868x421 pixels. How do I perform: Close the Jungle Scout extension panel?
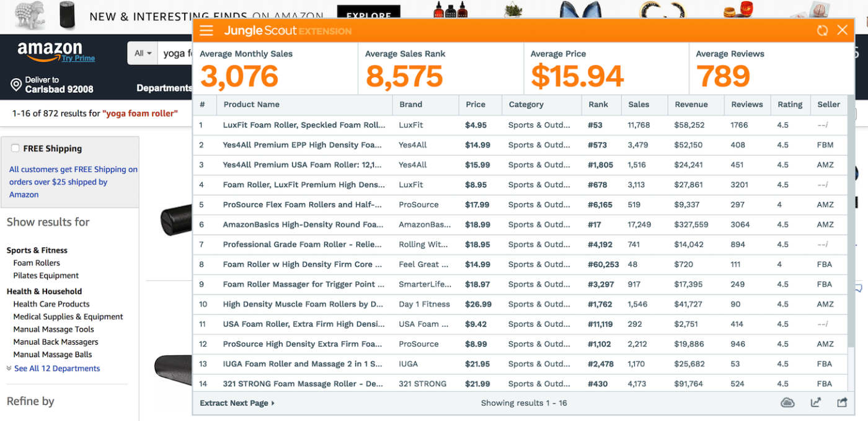click(x=842, y=30)
